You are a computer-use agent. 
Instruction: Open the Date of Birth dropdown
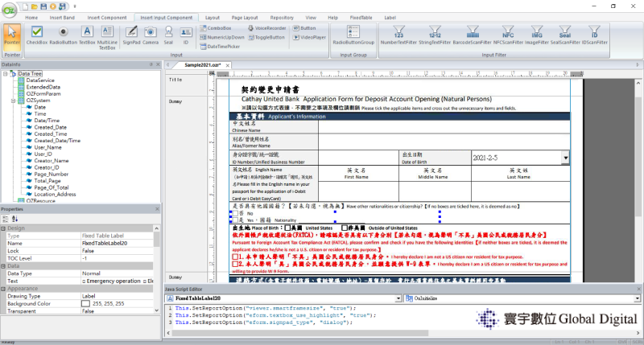(566, 158)
